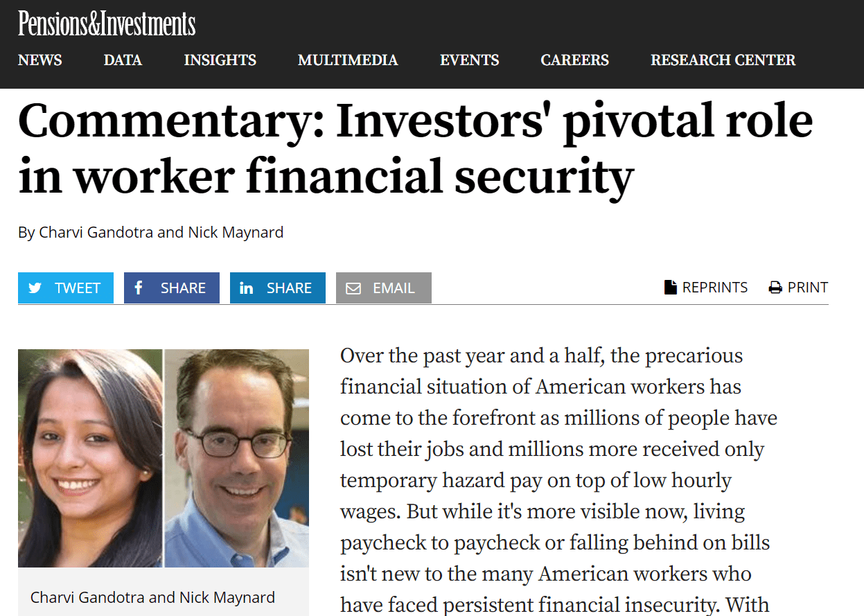Open the RESEARCH CENTER menu
This screenshot has width=864, height=616.
point(723,60)
